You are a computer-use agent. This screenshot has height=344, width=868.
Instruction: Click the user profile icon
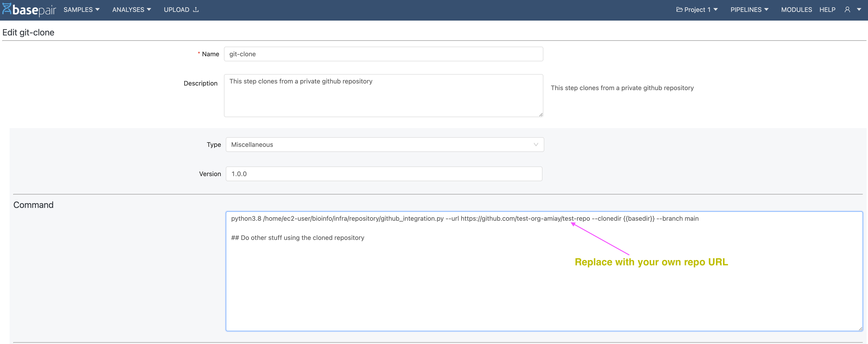tap(847, 9)
